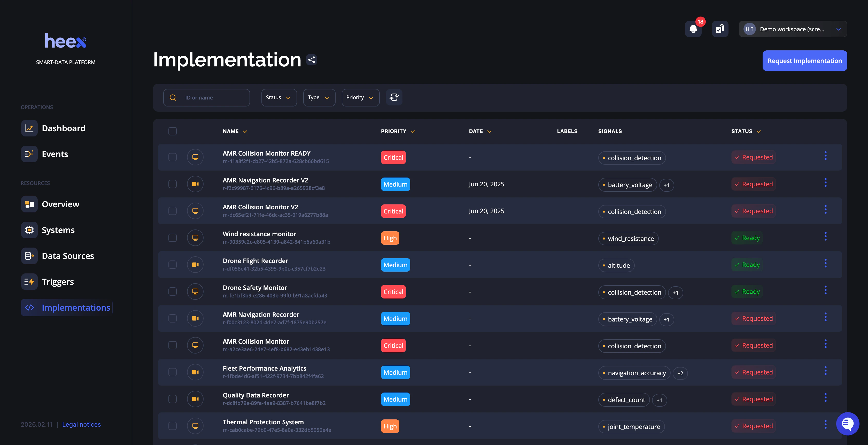Open the Systems resource page

pos(58,230)
